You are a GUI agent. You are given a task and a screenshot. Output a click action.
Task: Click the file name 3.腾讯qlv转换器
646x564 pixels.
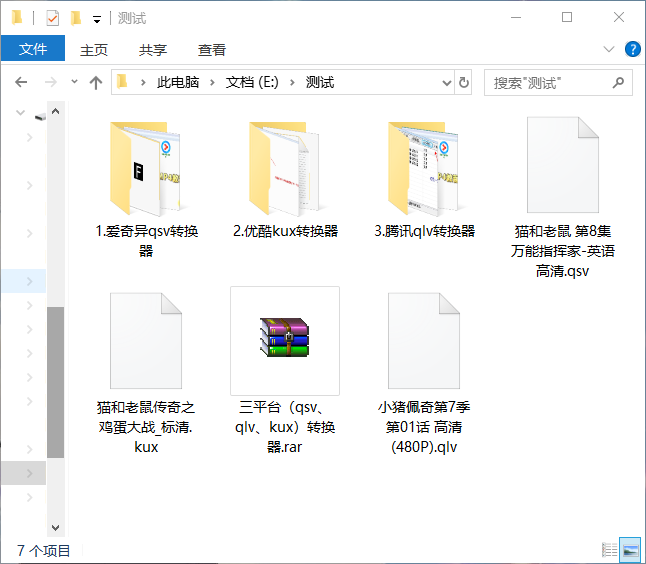coord(424,231)
